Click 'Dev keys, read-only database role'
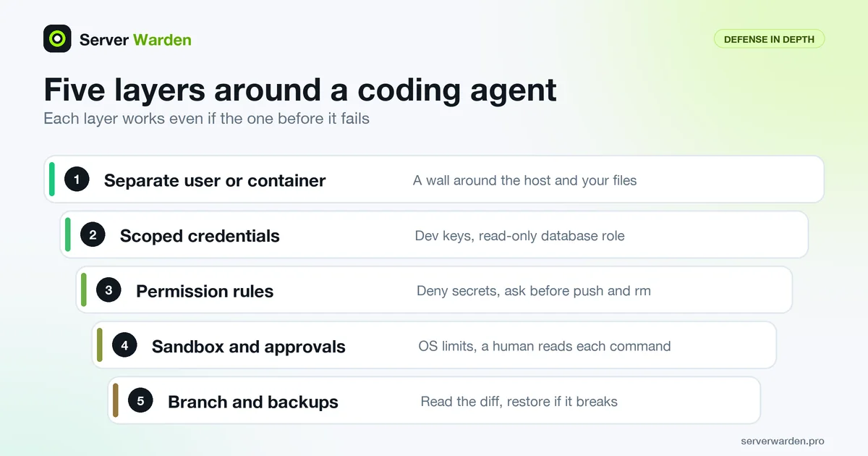 point(519,236)
